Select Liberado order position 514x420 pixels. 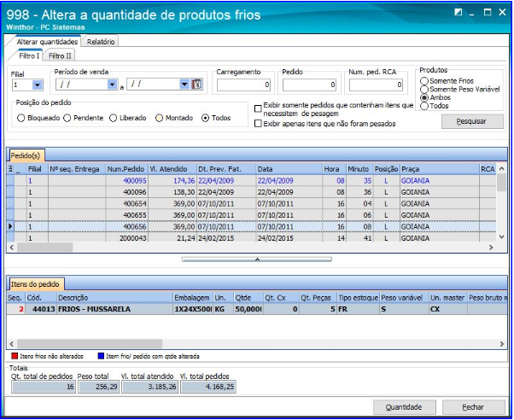pyautogui.click(x=113, y=118)
